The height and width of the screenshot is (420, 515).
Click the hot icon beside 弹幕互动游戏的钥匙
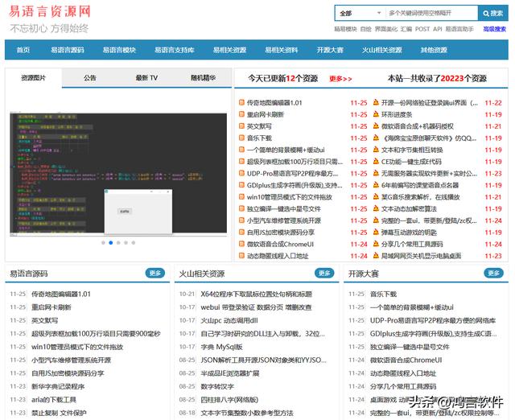coord(376,233)
